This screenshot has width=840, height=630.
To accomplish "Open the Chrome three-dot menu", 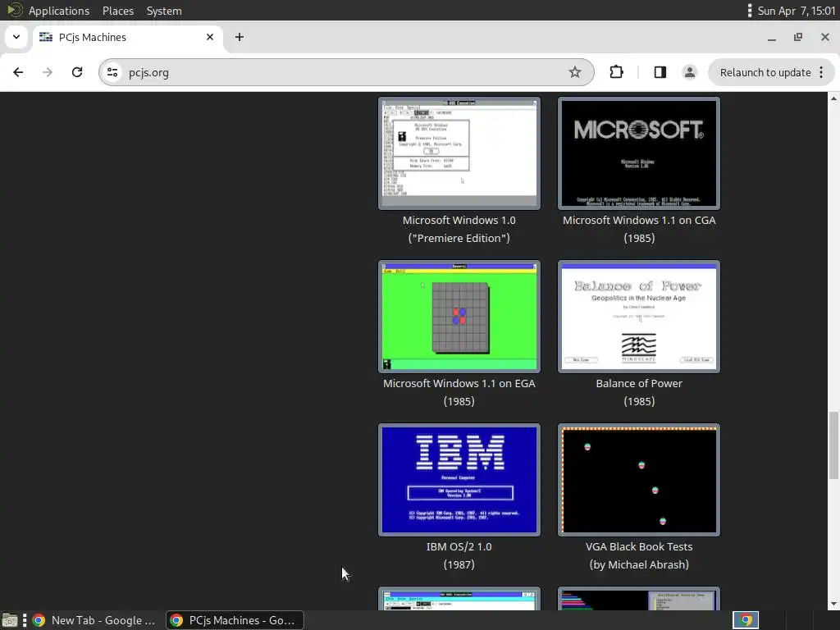I will [x=821, y=72].
